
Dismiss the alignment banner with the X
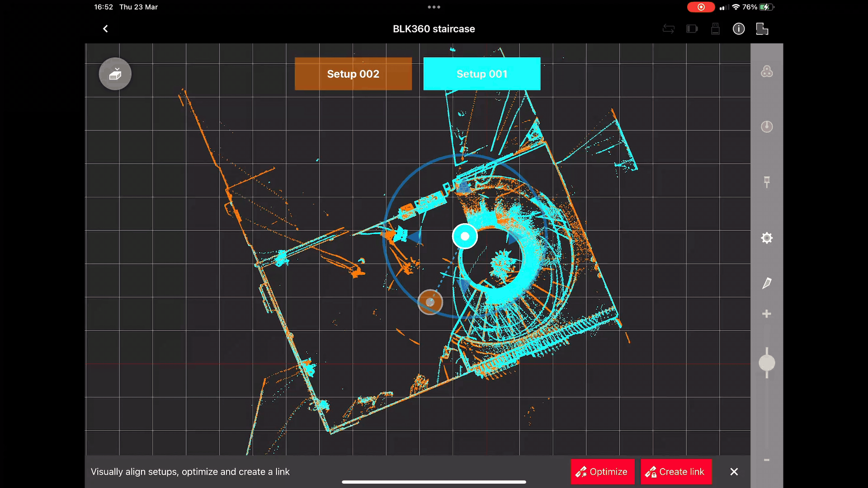pyautogui.click(x=734, y=471)
